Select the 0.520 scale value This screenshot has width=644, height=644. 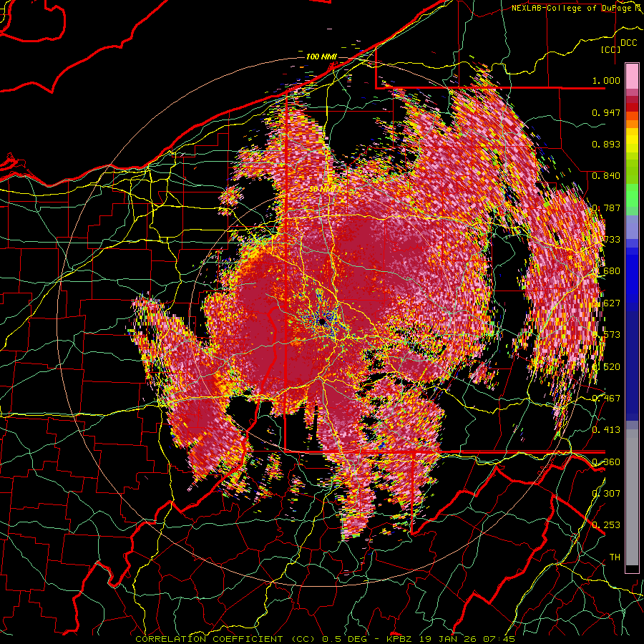pos(606,366)
